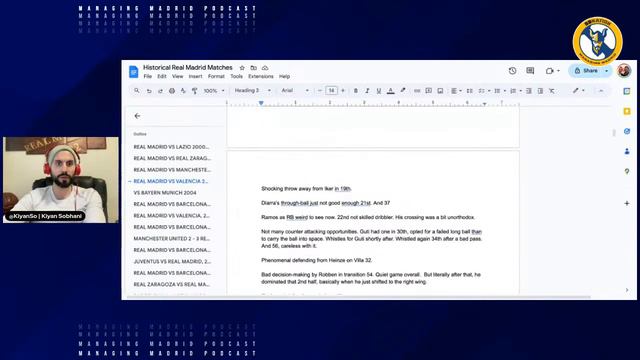Open the Arial font dropdown
640x360 pixels.
[295, 91]
